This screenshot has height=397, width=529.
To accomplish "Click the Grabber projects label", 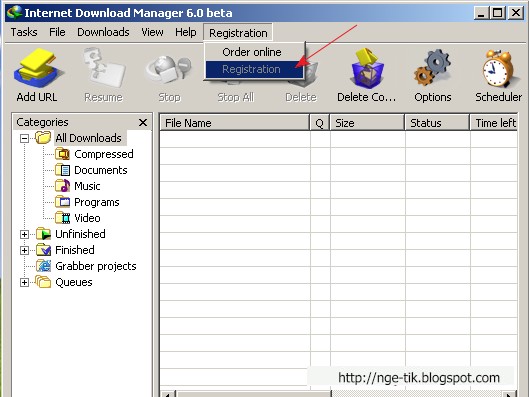I will point(96,266).
